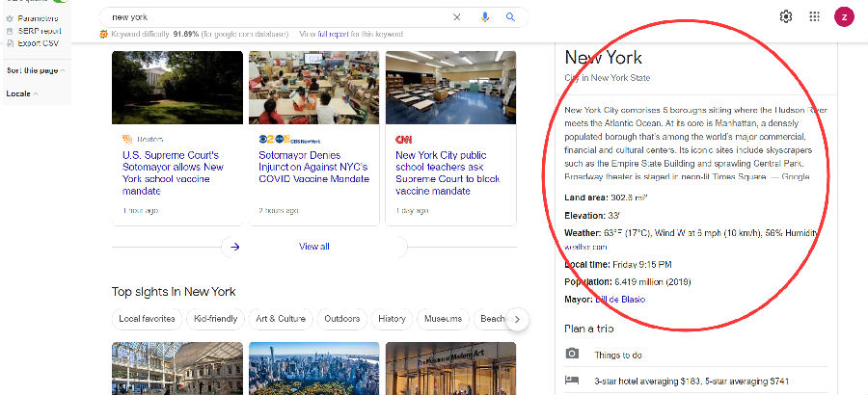This screenshot has height=395, width=868.
Task: Select the Museums filter chip
Action: click(x=443, y=319)
